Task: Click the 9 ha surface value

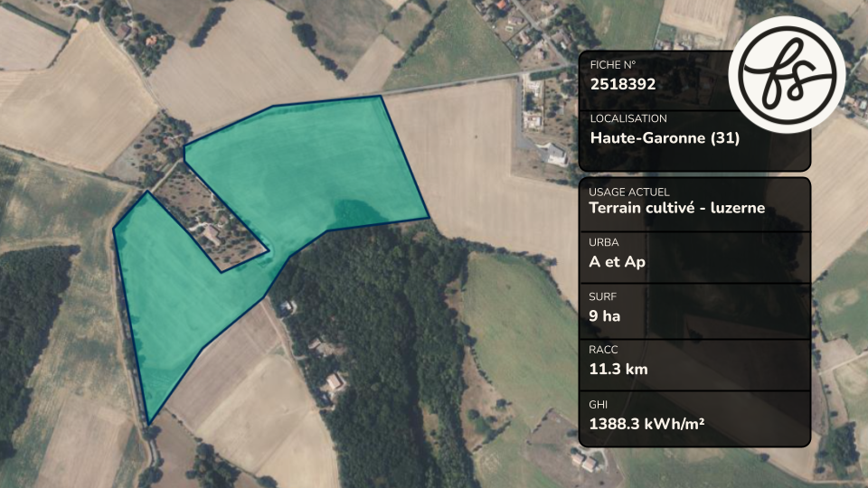Action: [x=605, y=316]
